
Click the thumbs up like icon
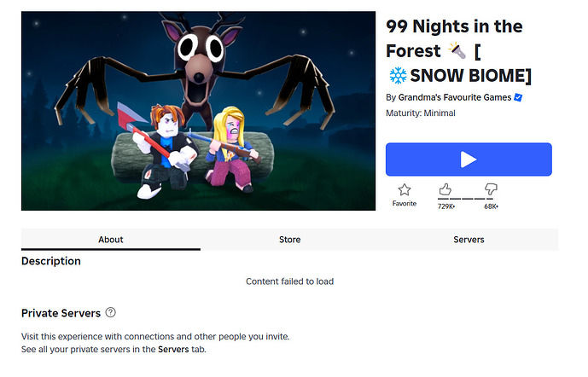(445, 189)
